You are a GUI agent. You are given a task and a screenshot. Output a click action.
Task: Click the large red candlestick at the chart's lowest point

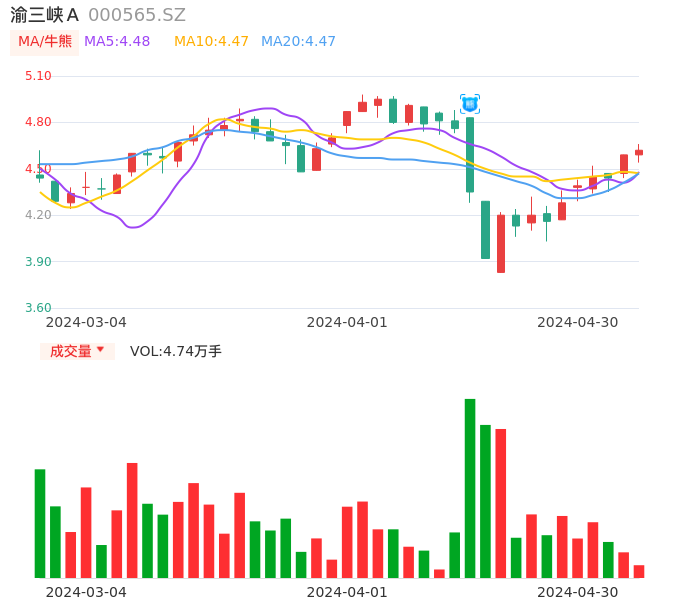point(501,244)
